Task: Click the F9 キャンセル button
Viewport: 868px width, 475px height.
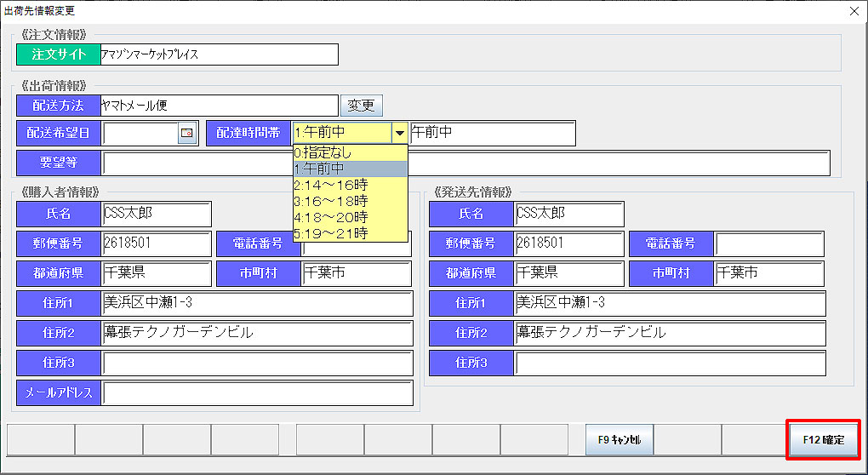Action: click(x=619, y=440)
